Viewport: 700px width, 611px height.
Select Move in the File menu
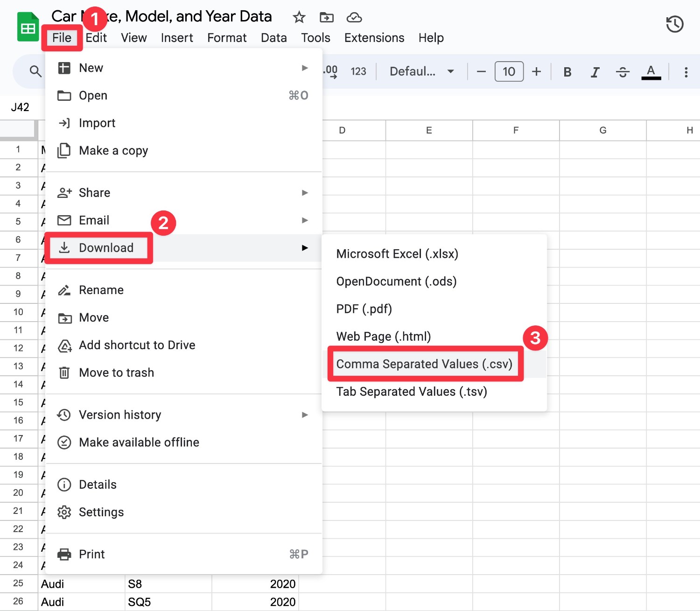point(183,317)
